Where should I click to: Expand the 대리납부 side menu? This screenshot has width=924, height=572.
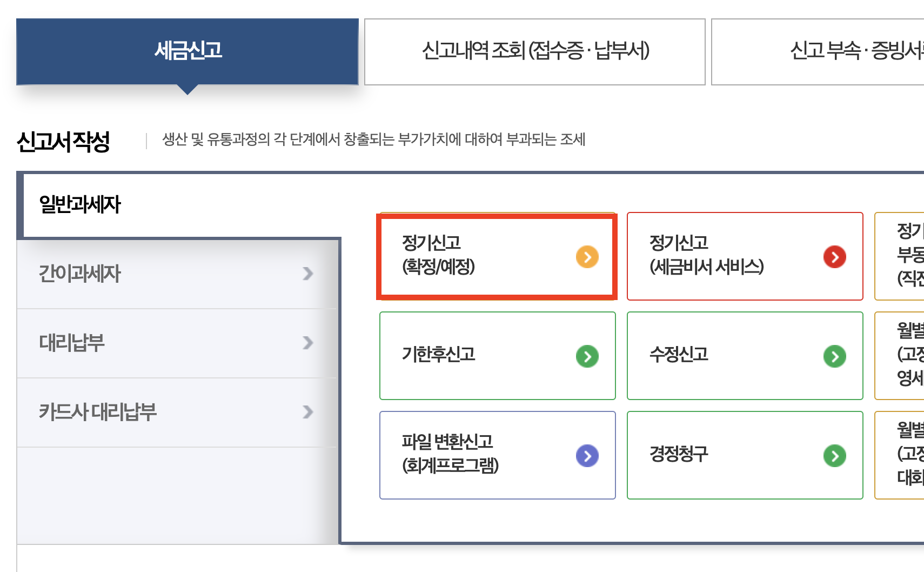176,343
